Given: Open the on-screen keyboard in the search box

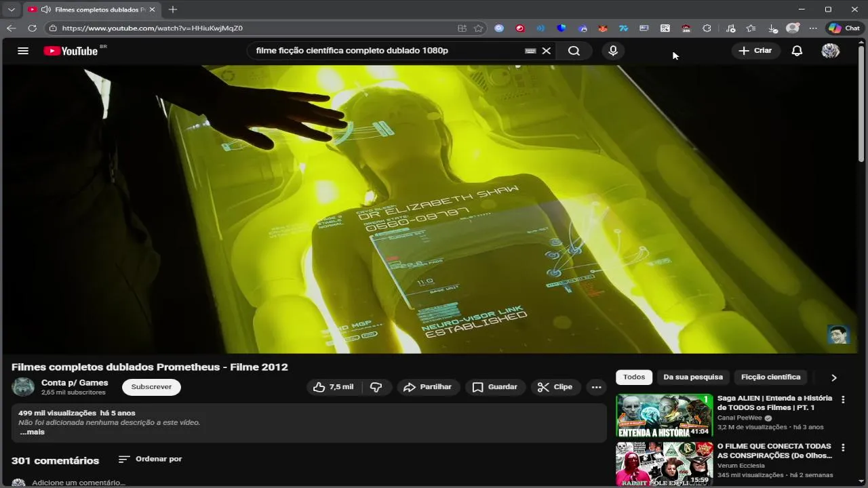Looking at the screenshot, I should coord(530,51).
